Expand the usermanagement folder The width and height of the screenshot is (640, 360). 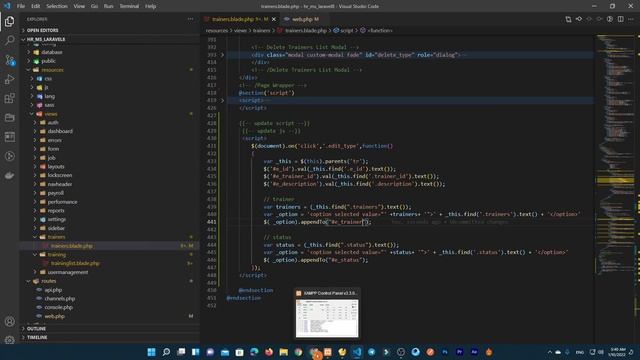67,272
